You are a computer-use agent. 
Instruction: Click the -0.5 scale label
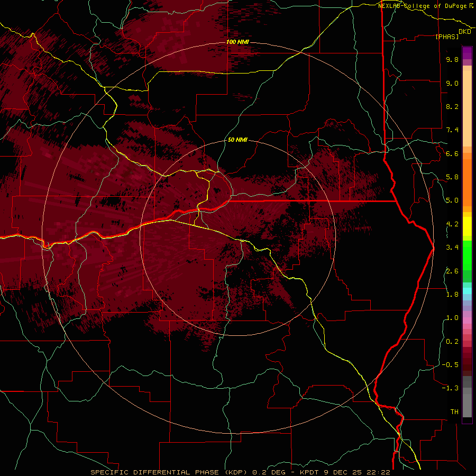tap(450, 365)
